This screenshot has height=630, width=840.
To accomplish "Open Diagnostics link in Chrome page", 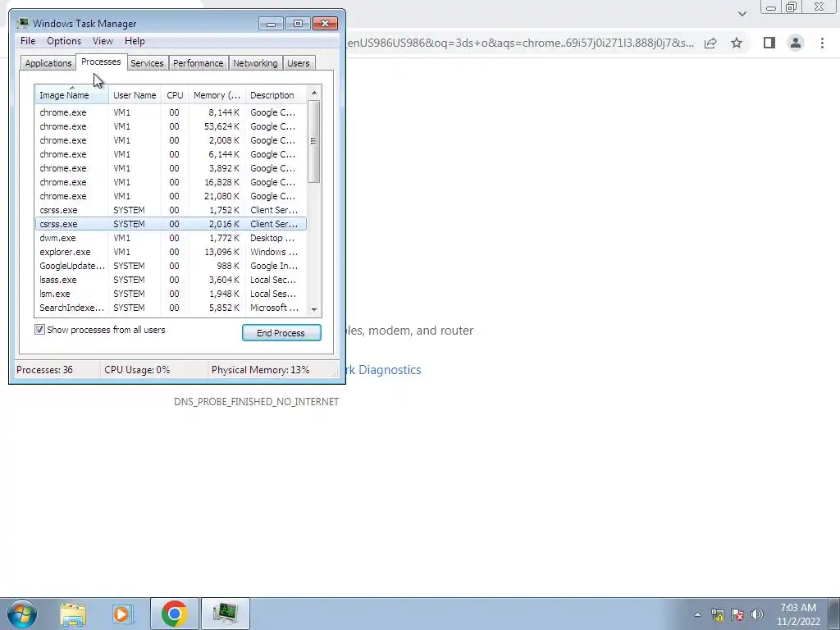I will 384,370.
